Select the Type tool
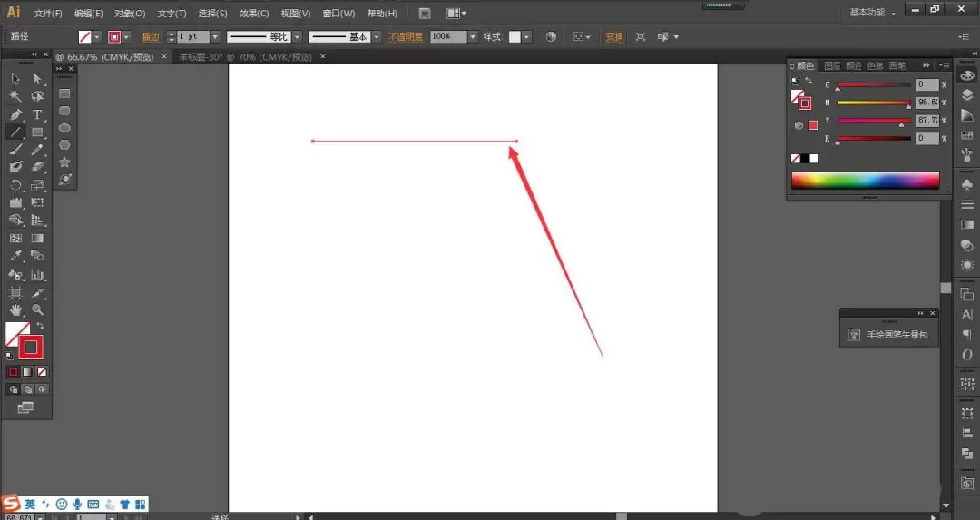980x520 pixels. coord(37,115)
